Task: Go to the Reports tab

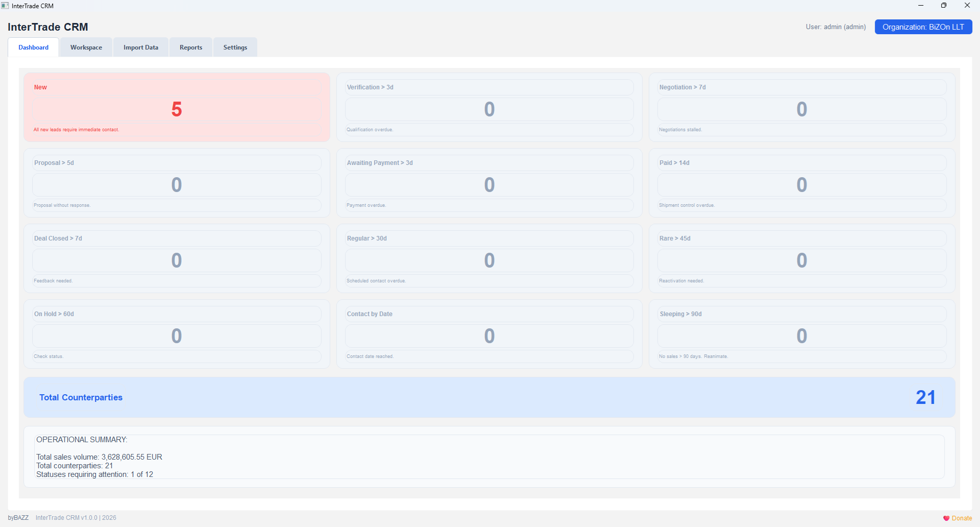Action: pos(191,47)
